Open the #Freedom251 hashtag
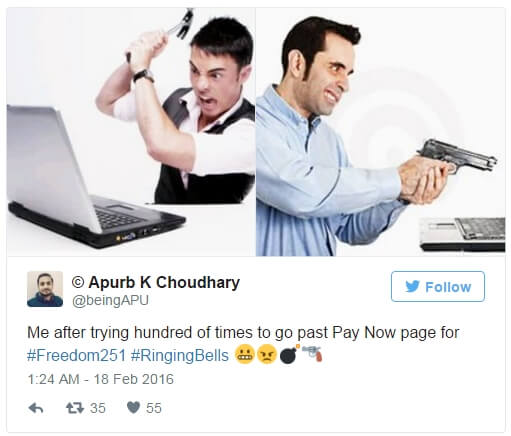The width and height of the screenshot is (511, 436). coord(76,355)
